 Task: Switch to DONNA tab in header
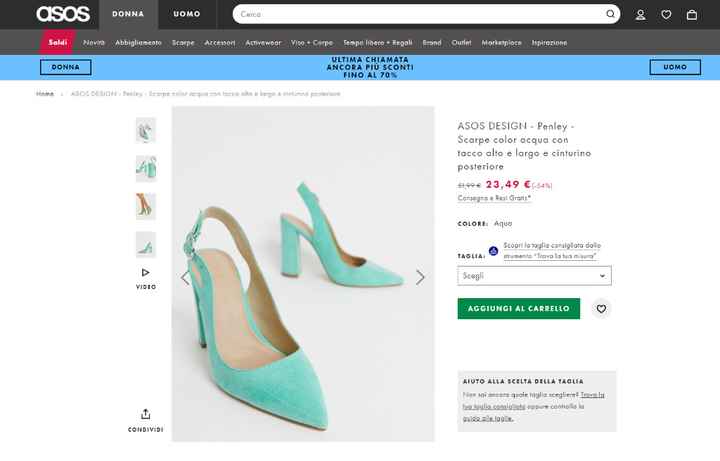128,14
